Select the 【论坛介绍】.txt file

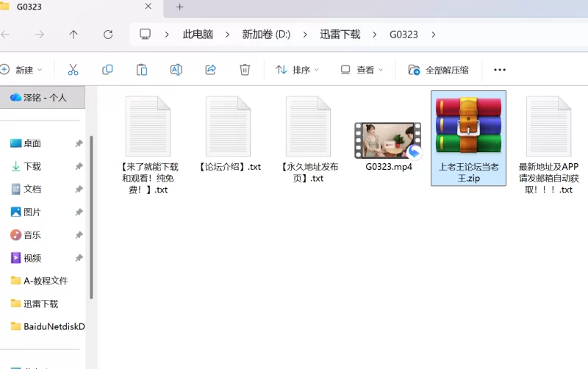228,134
